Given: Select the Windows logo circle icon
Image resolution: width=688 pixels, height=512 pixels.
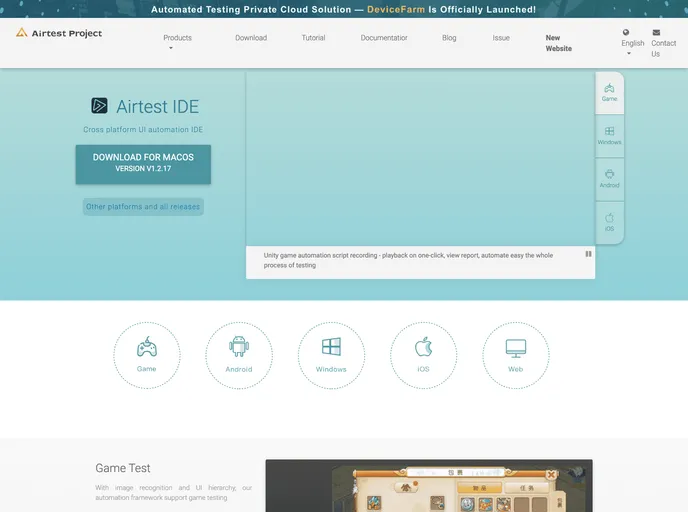Looking at the screenshot, I should (331, 355).
